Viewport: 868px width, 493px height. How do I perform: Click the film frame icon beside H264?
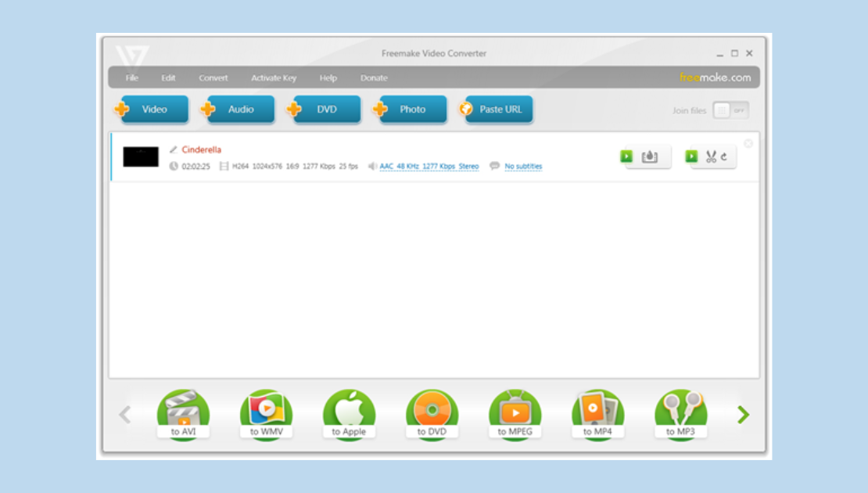pyautogui.click(x=224, y=166)
